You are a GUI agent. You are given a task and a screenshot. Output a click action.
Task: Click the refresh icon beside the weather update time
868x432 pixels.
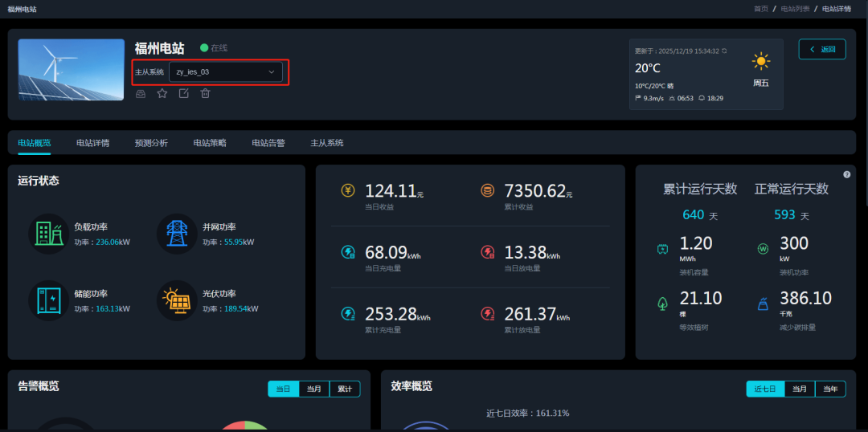(x=724, y=51)
